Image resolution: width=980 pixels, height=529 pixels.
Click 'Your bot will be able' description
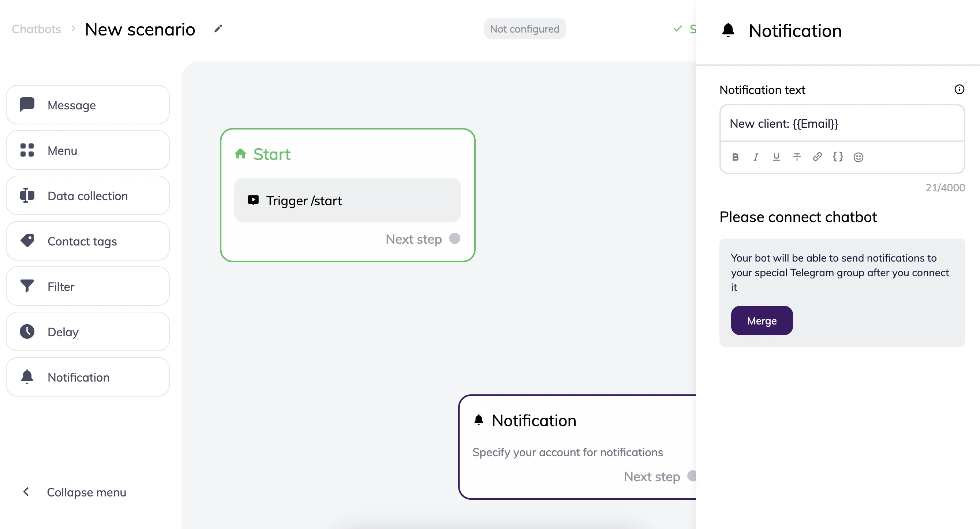point(839,272)
